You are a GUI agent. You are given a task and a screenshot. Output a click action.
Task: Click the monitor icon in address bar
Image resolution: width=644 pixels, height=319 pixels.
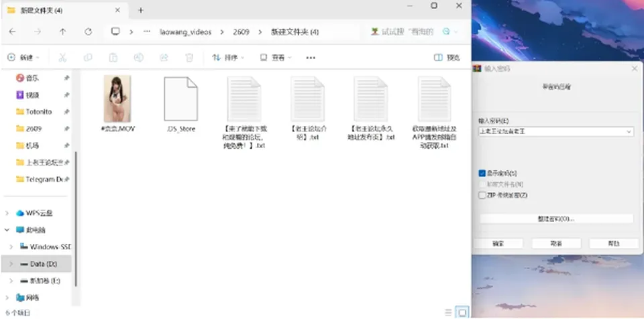point(115,31)
